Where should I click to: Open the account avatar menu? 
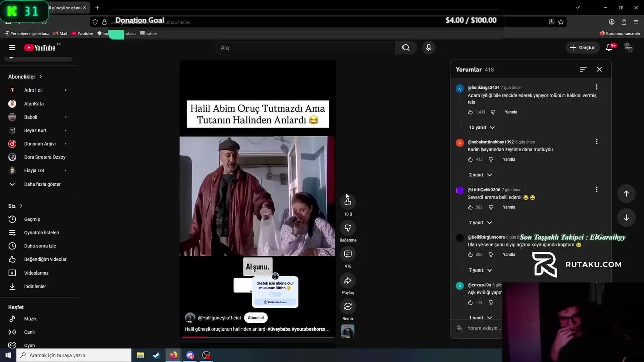pyautogui.click(x=628, y=48)
